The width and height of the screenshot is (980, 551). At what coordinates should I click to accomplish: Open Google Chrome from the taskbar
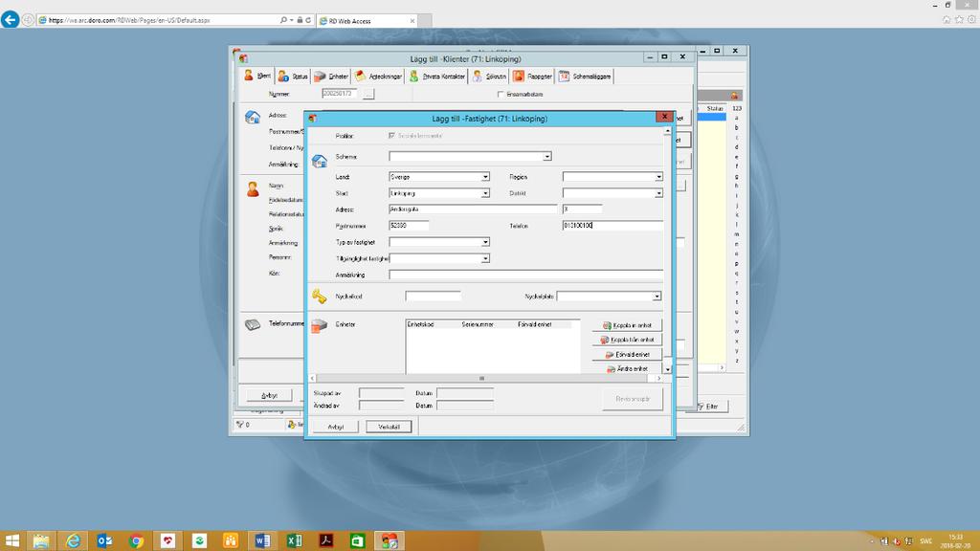pyautogui.click(x=136, y=541)
